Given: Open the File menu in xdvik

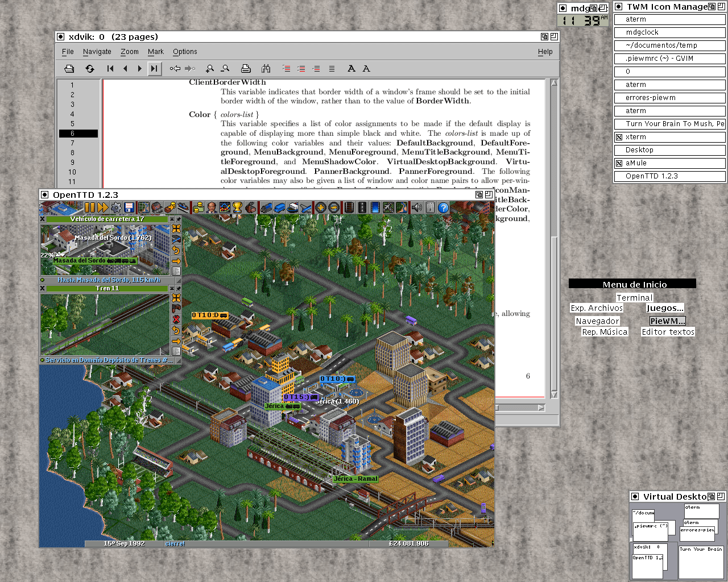Looking at the screenshot, I should click(x=68, y=52).
